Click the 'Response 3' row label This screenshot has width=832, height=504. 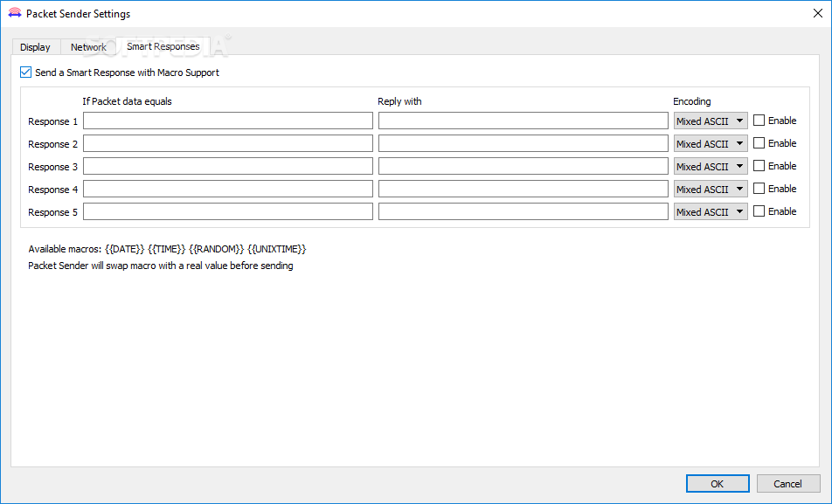coord(53,167)
